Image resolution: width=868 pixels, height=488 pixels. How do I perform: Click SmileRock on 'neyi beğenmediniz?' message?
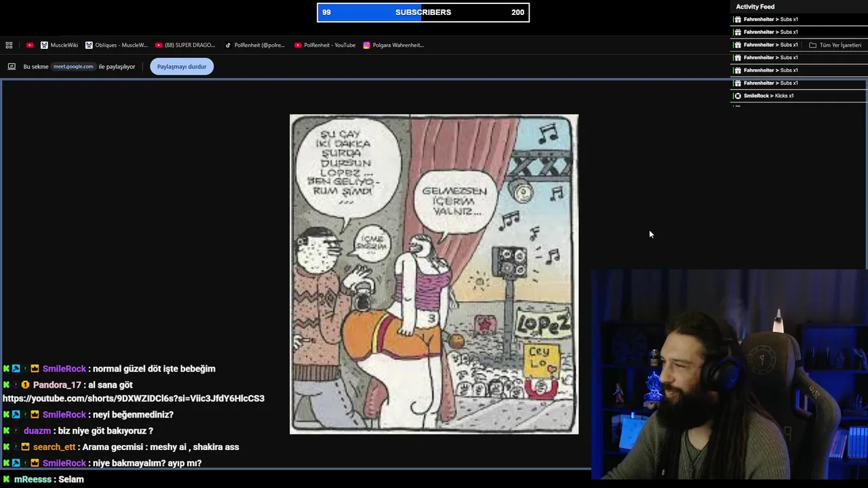point(64,415)
